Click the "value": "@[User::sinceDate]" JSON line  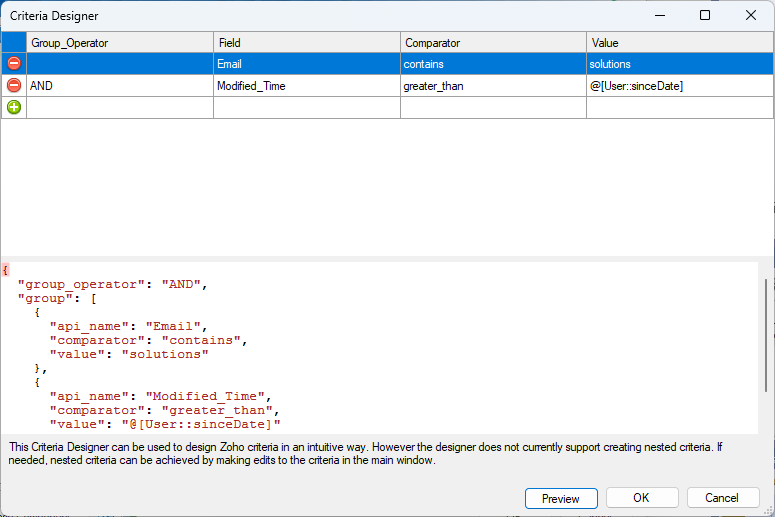point(165,424)
